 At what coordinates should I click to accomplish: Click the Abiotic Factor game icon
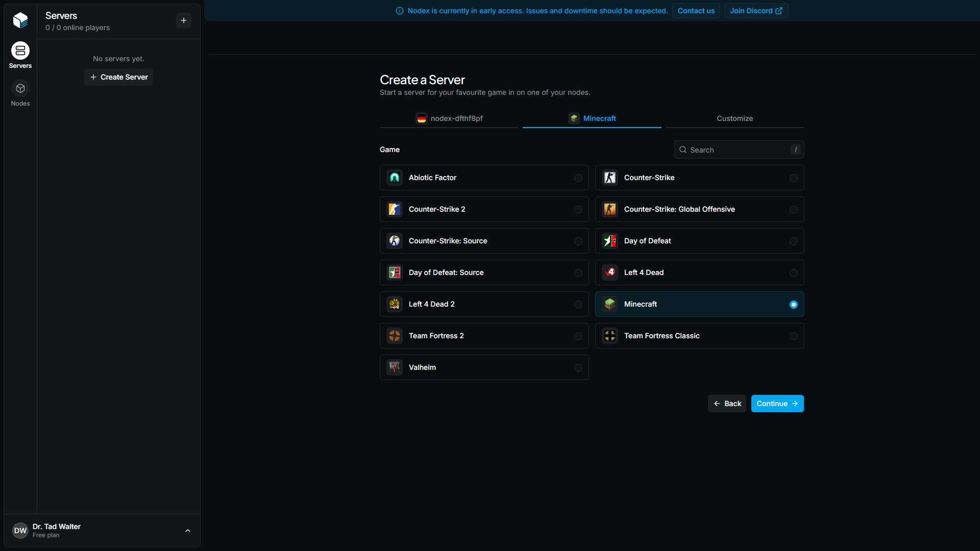pos(395,178)
